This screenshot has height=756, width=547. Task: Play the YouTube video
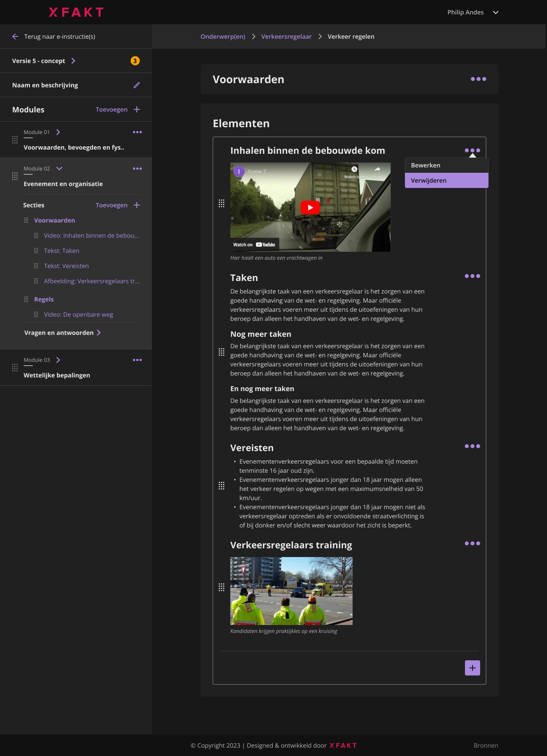click(310, 208)
